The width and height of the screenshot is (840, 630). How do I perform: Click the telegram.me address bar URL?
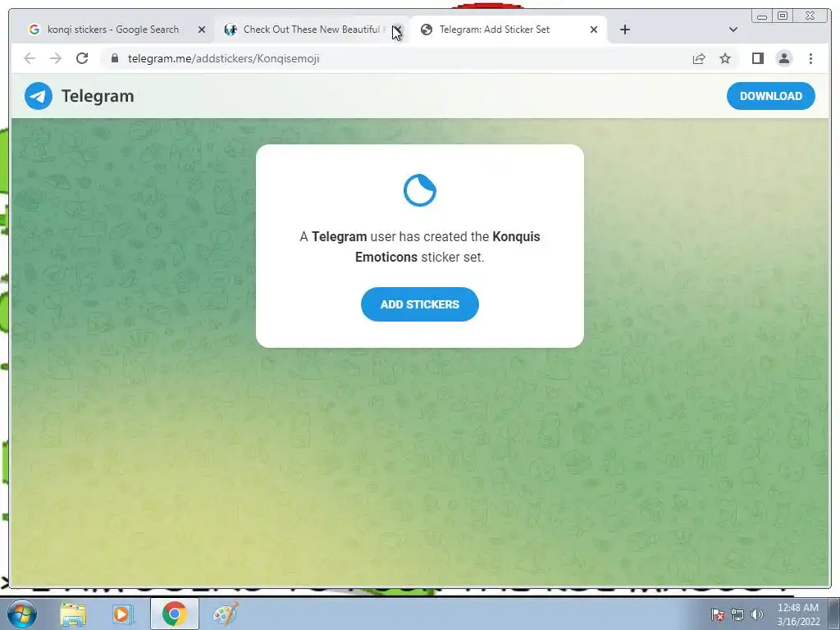(x=223, y=58)
